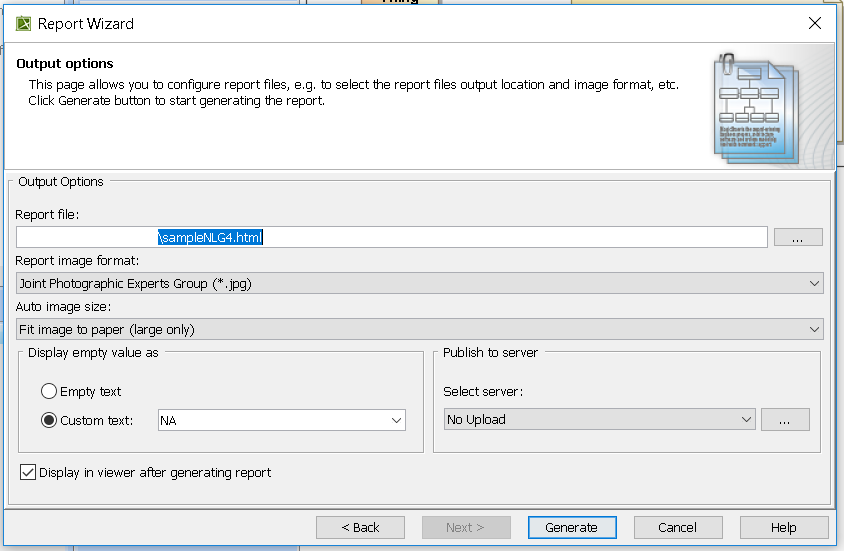Go back with the Back button
The height and width of the screenshot is (551, 844).
(x=360, y=527)
